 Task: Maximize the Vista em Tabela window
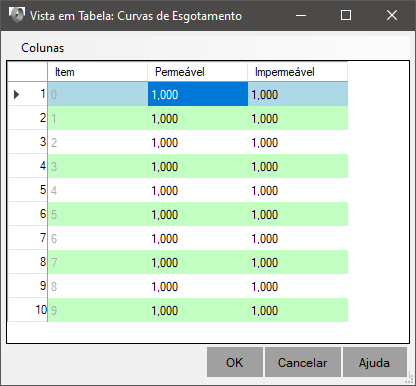(x=346, y=15)
